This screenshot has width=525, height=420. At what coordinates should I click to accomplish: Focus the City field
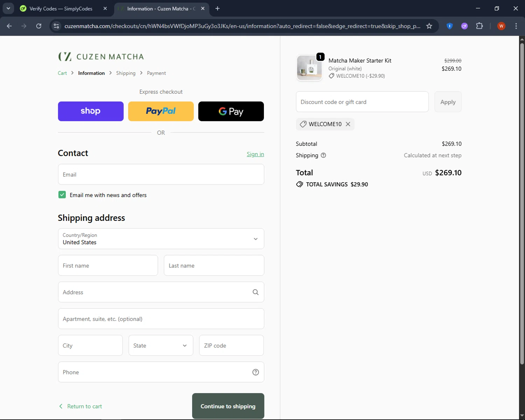pos(90,345)
